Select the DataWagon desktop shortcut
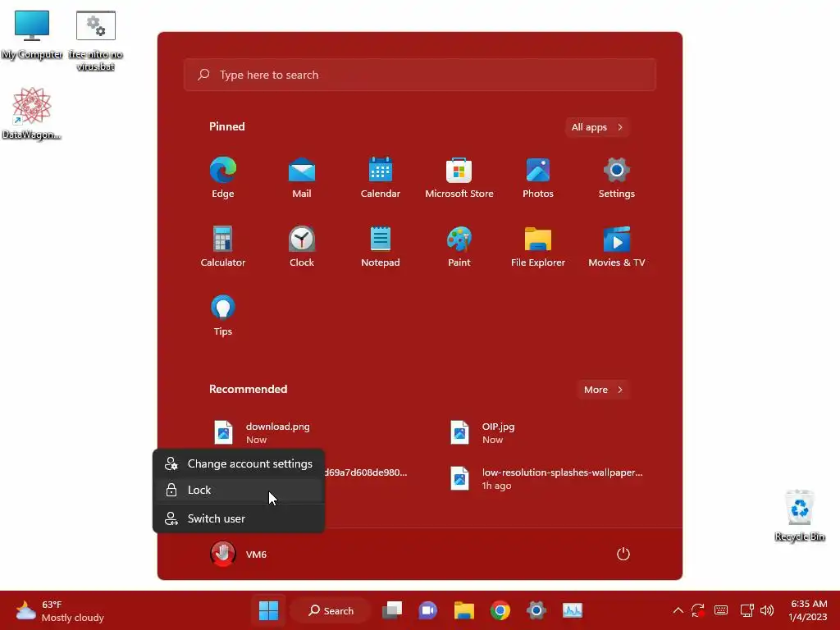840x630 pixels. pos(32,113)
